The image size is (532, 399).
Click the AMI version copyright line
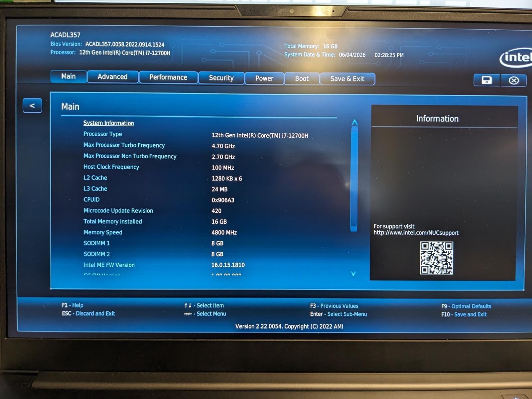(289, 327)
